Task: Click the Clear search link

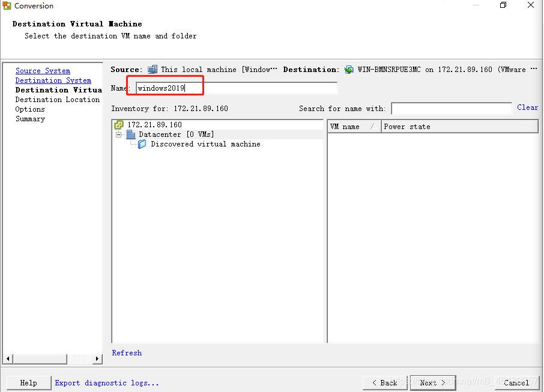Action: (527, 107)
